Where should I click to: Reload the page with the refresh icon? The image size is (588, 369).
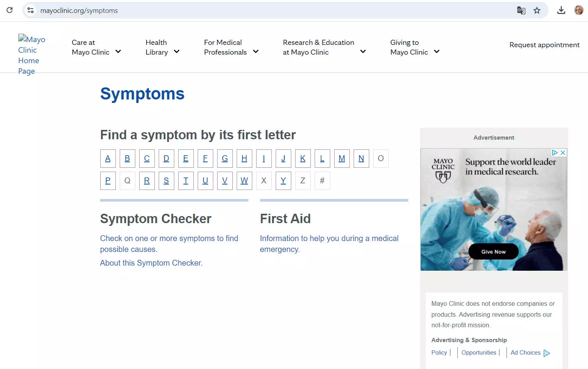tap(10, 10)
